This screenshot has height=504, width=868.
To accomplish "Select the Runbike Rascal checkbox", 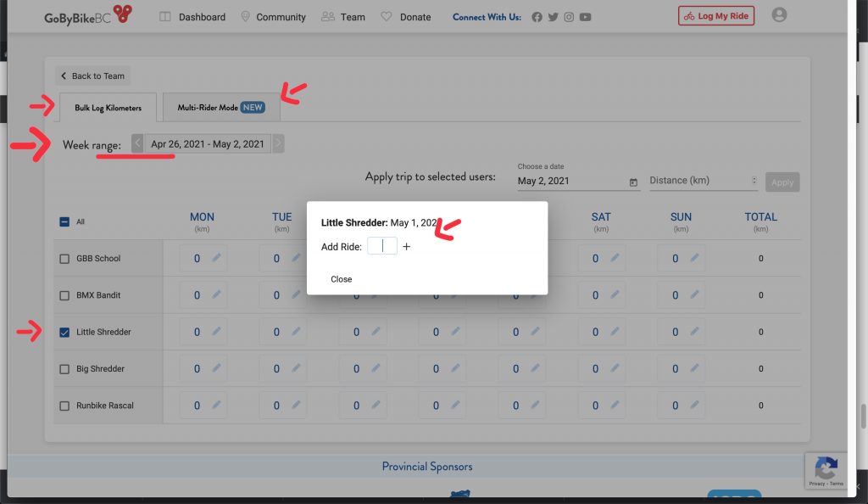I will [64, 406].
